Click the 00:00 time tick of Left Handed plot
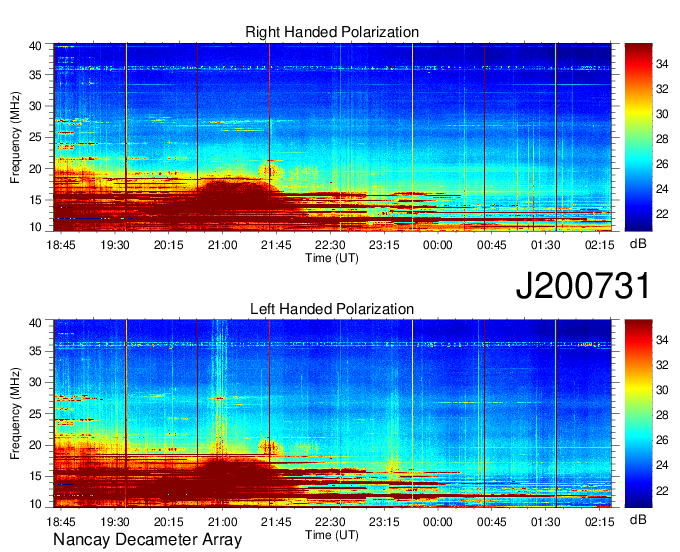The width and height of the screenshot is (680, 552). [x=438, y=522]
